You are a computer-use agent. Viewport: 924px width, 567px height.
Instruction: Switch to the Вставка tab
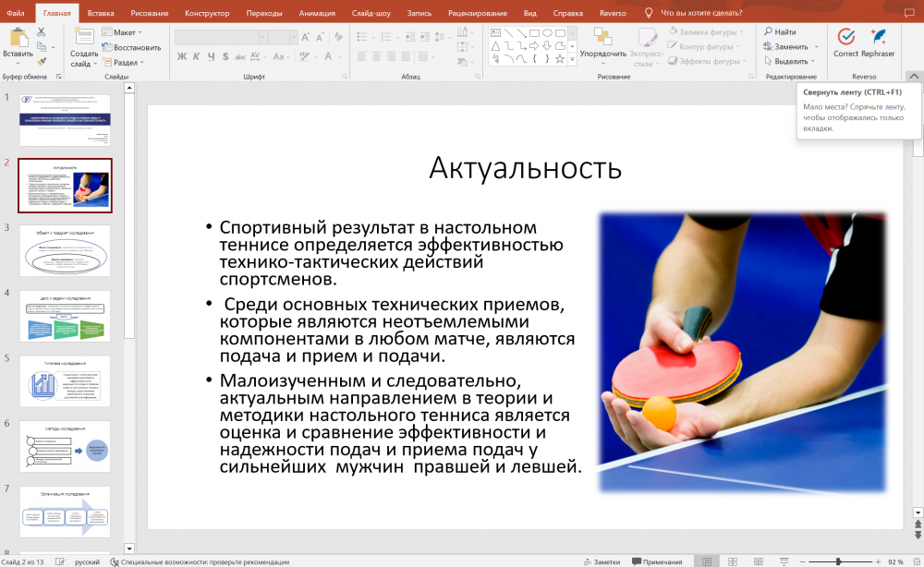pyautogui.click(x=101, y=13)
